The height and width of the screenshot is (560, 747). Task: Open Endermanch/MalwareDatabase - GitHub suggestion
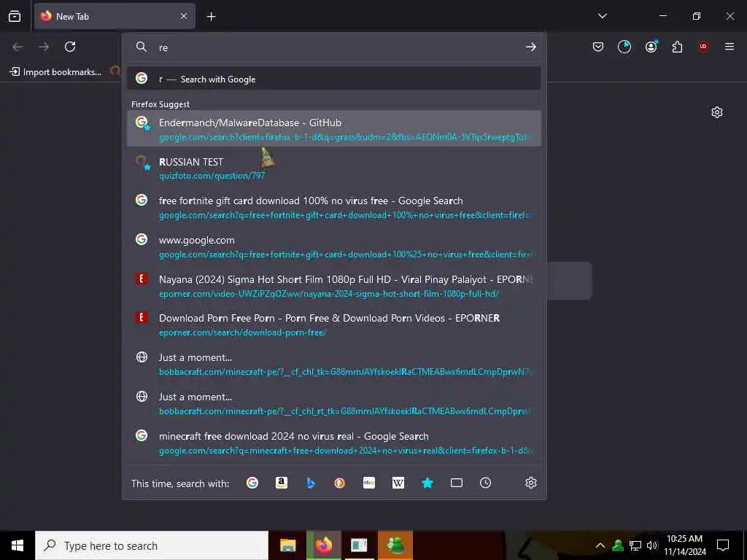[x=334, y=128]
